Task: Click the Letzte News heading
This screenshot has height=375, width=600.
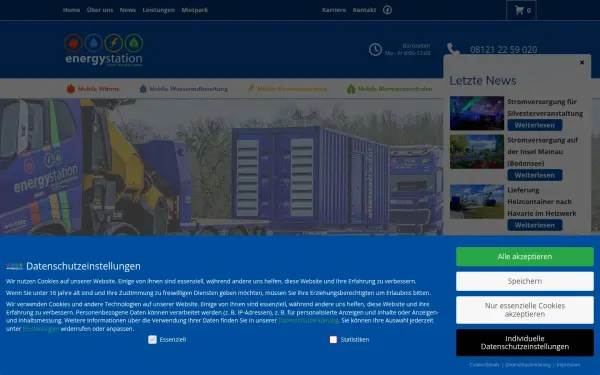Action: click(483, 80)
